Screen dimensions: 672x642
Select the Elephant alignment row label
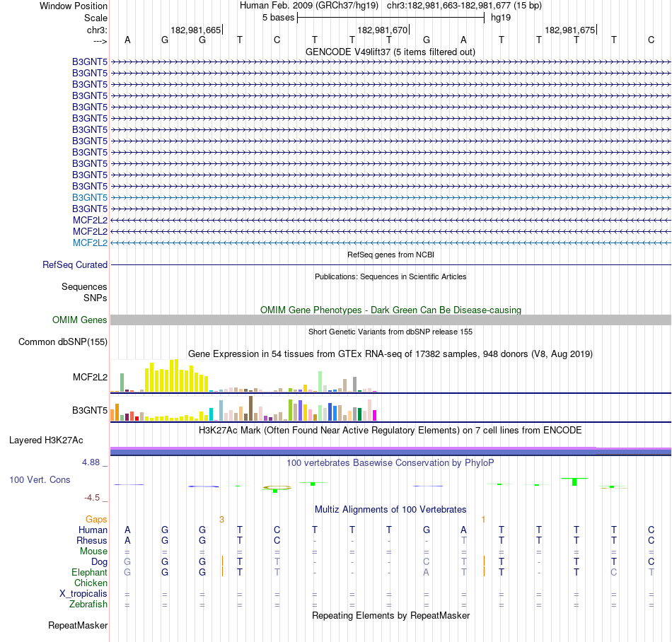[x=89, y=572]
